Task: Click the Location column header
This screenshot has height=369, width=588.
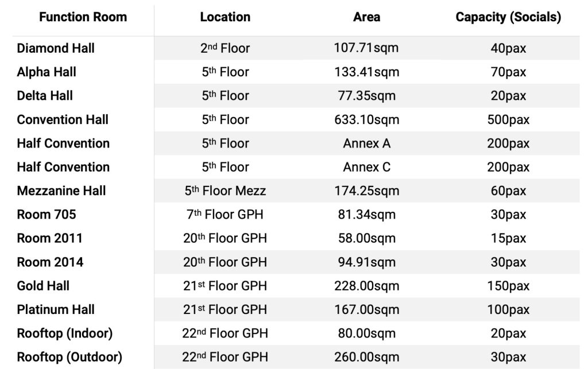Action: (225, 17)
